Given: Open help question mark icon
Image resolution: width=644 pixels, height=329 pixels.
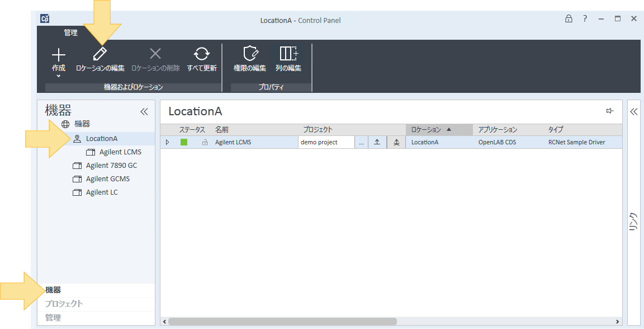Looking at the screenshot, I should coord(585,18).
